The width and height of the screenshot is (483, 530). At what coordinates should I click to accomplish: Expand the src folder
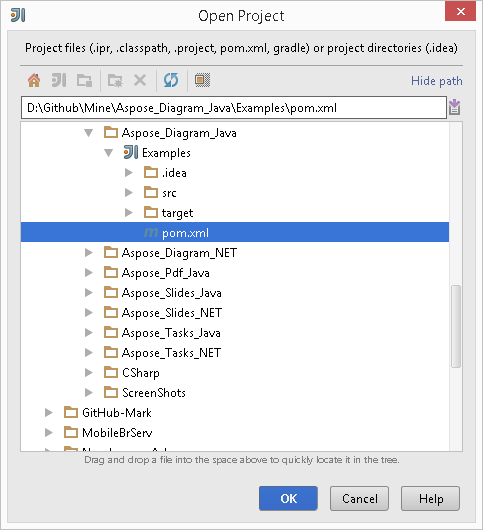click(128, 192)
